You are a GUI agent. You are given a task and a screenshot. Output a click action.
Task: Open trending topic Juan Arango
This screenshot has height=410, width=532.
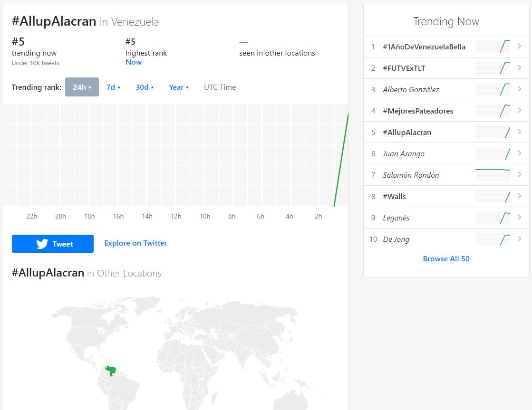coord(404,153)
